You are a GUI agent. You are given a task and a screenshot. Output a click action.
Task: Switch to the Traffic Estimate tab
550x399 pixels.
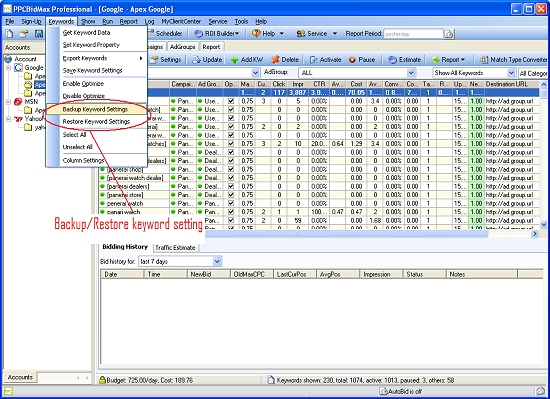[175, 248]
